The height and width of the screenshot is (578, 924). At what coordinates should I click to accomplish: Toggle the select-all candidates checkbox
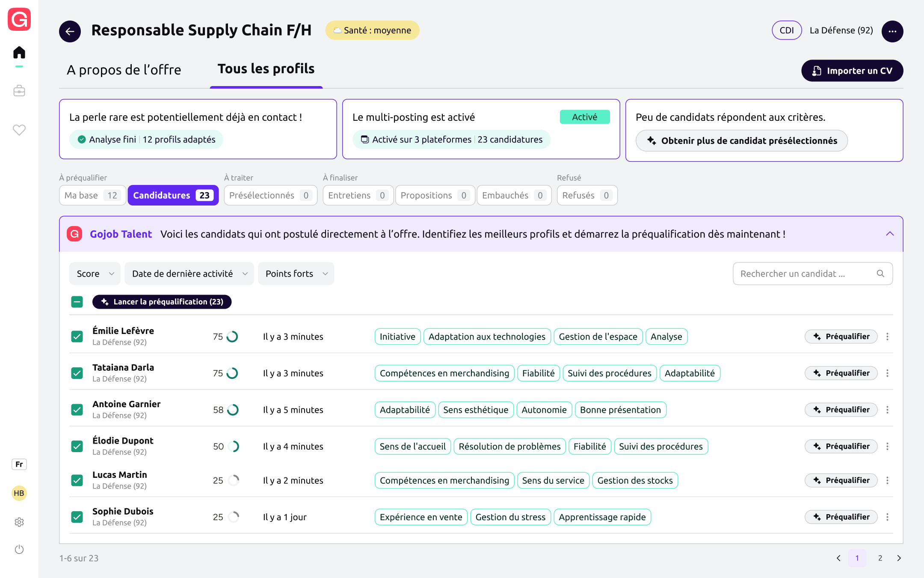tap(77, 302)
